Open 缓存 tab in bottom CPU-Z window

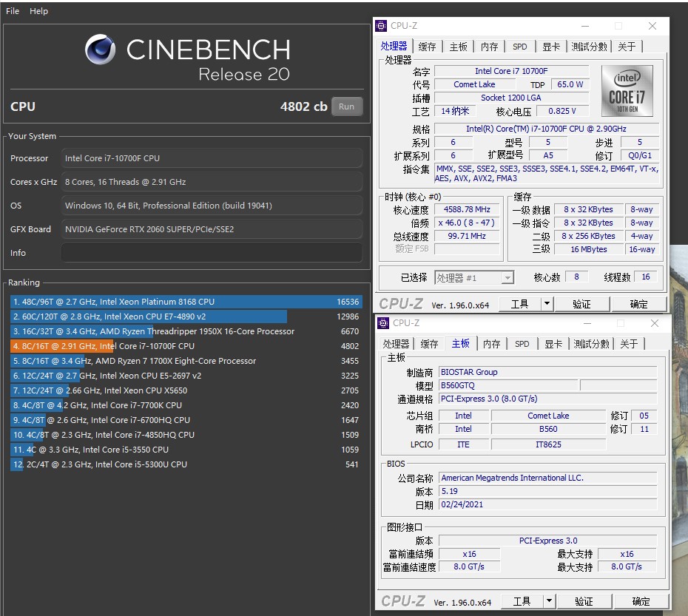(429, 344)
